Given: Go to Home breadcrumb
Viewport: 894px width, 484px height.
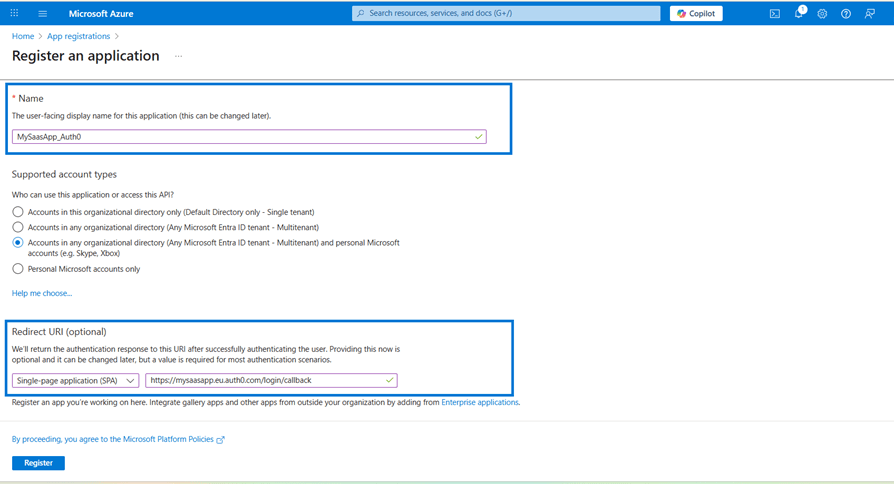Looking at the screenshot, I should coord(22,37).
